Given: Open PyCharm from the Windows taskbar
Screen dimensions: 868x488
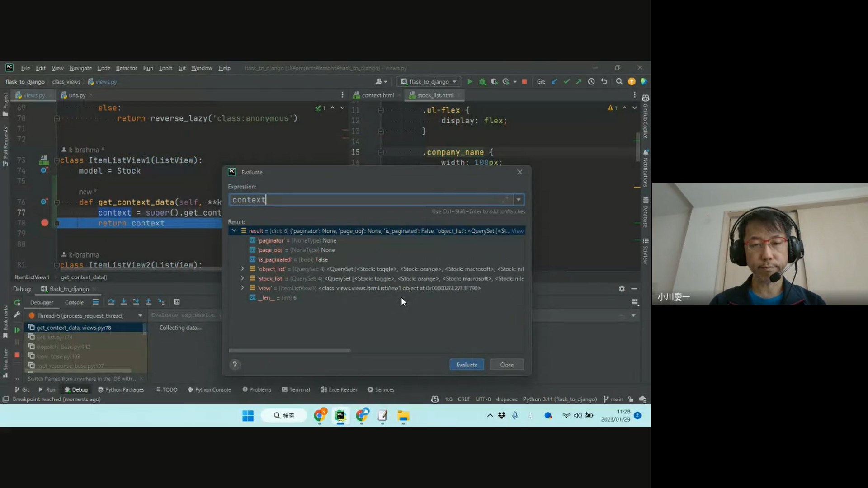Looking at the screenshot, I should pos(340,416).
